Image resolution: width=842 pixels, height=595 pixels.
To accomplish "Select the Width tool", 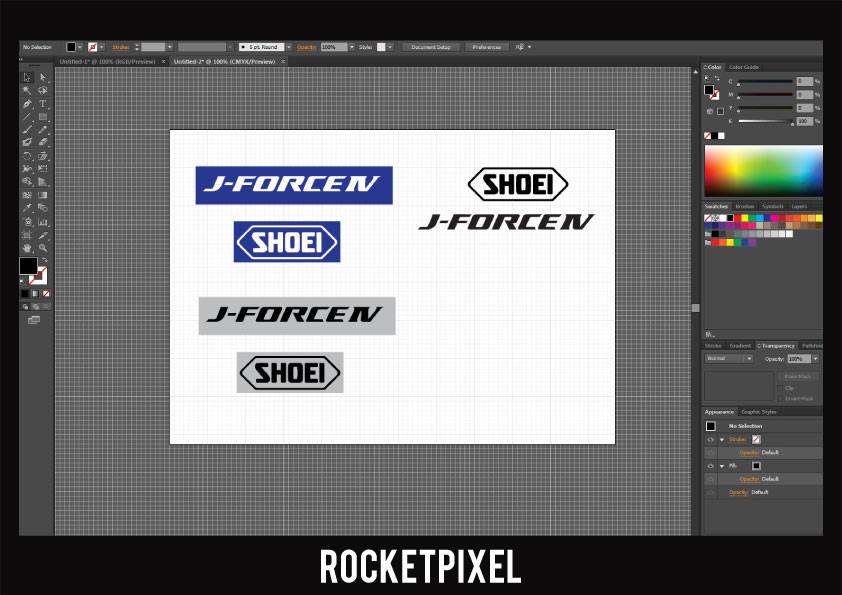I will tap(27, 169).
